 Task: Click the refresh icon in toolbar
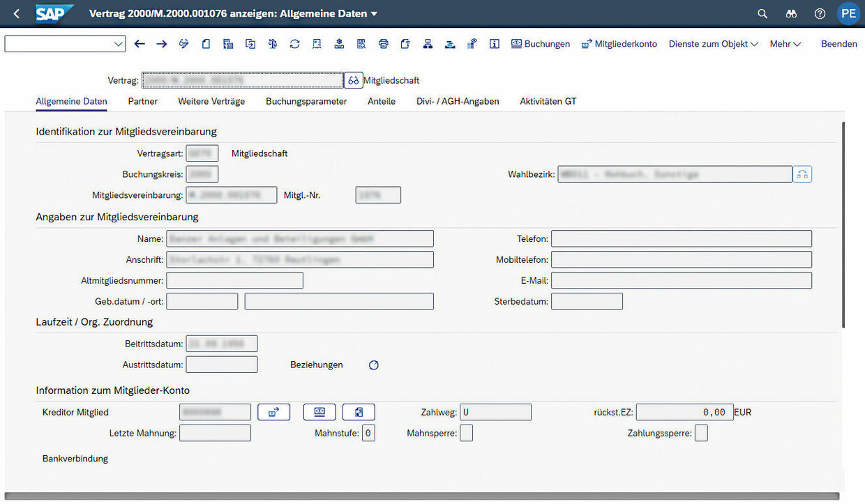click(x=294, y=44)
